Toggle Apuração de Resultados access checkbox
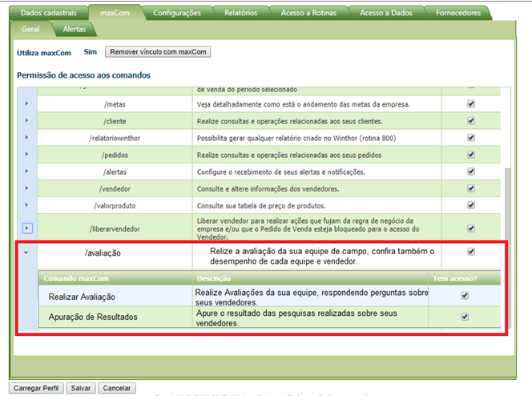The width and height of the screenshot is (532, 396). 465,317
